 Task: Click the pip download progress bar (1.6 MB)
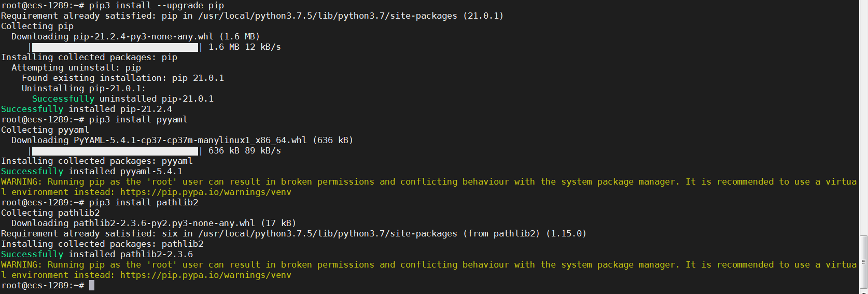click(115, 47)
